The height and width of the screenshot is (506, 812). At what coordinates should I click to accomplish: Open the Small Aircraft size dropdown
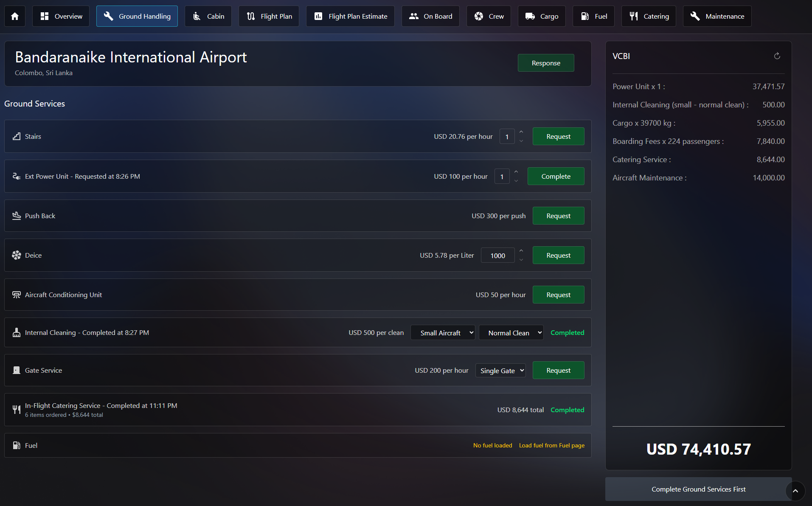pos(443,333)
